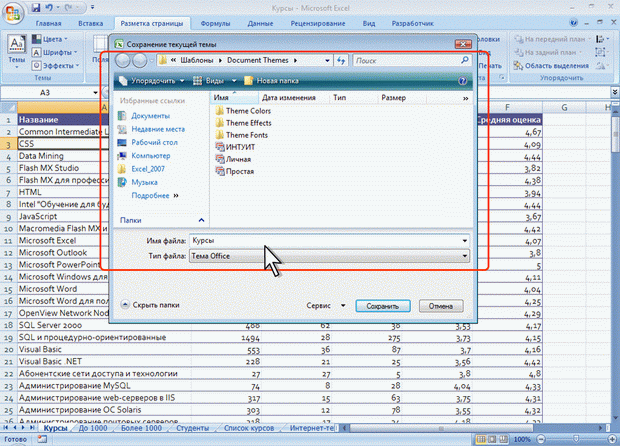Switch to the Вид ribbon tab

click(369, 23)
